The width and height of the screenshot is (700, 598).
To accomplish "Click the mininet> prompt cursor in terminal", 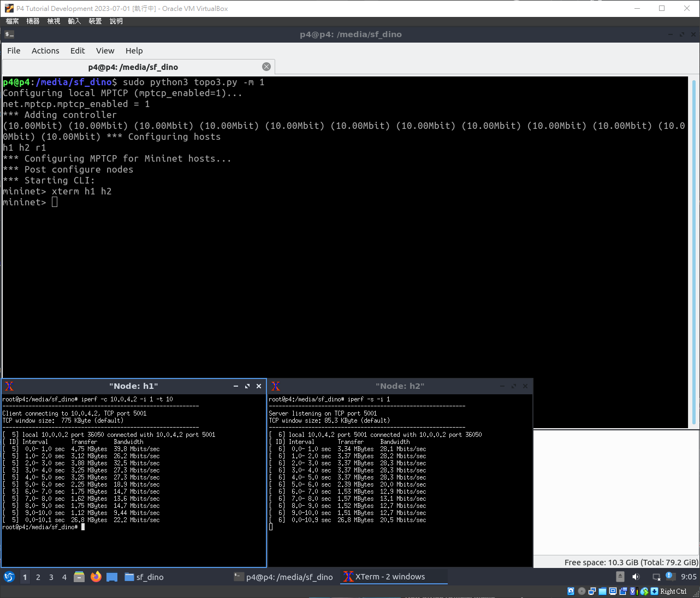I will click(55, 202).
